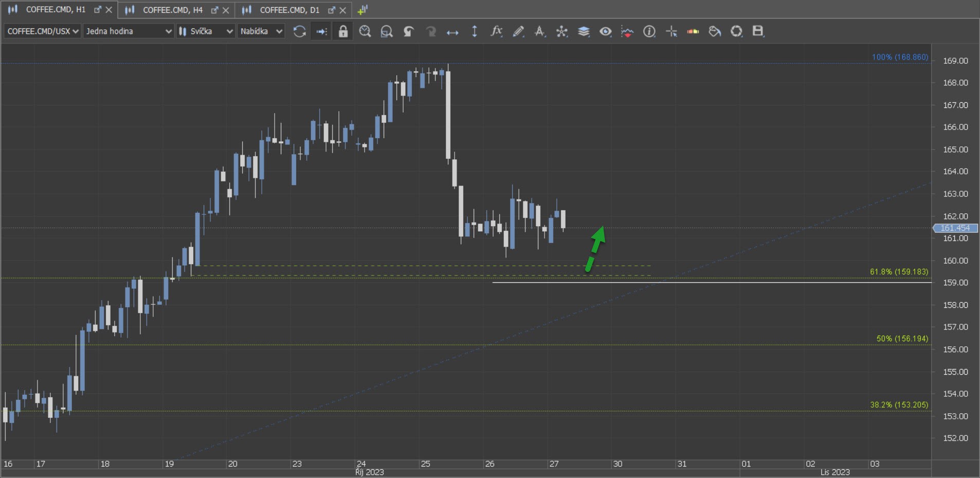Detach the COFFEE.CMD, D1 tab window
This screenshot has width=980, height=478.
click(x=332, y=10)
